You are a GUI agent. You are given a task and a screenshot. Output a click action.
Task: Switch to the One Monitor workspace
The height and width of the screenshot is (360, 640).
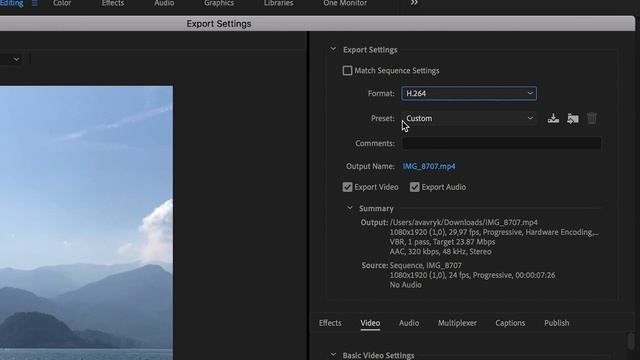345,3
